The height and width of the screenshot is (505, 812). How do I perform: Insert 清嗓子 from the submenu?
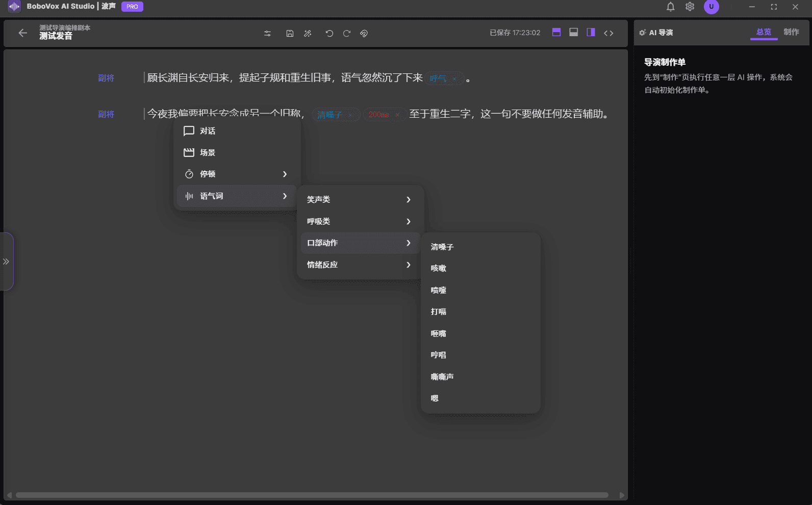coord(480,247)
